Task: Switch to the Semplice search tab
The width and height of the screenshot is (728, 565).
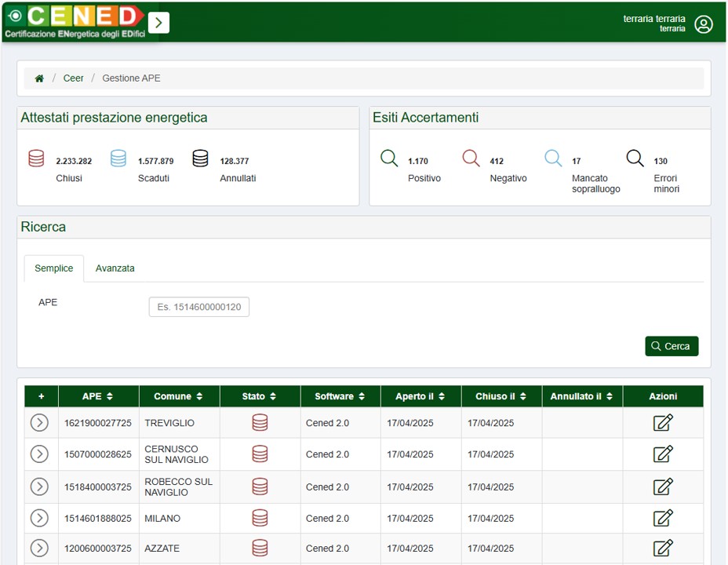Action: (x=54, y=268)
